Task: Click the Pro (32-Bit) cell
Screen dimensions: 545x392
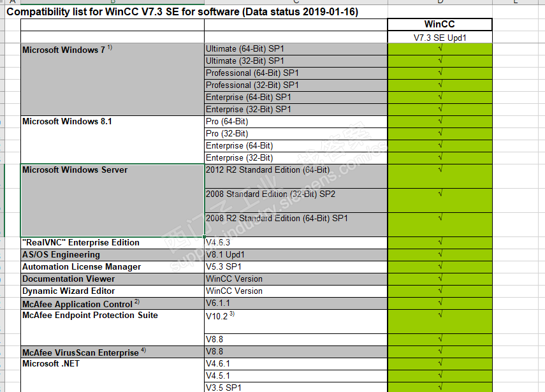Action: click(x=296, y=134)
